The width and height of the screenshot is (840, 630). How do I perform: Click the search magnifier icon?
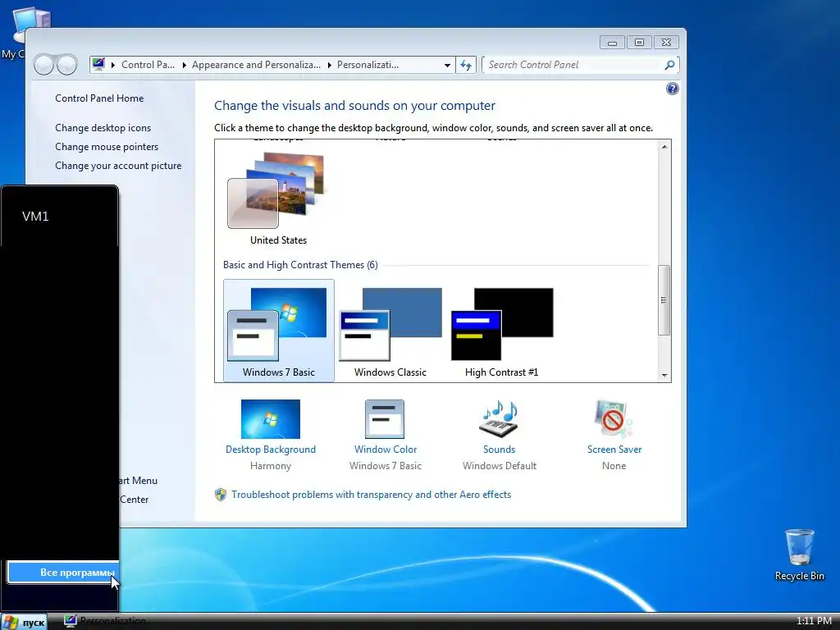pos(669,65)
